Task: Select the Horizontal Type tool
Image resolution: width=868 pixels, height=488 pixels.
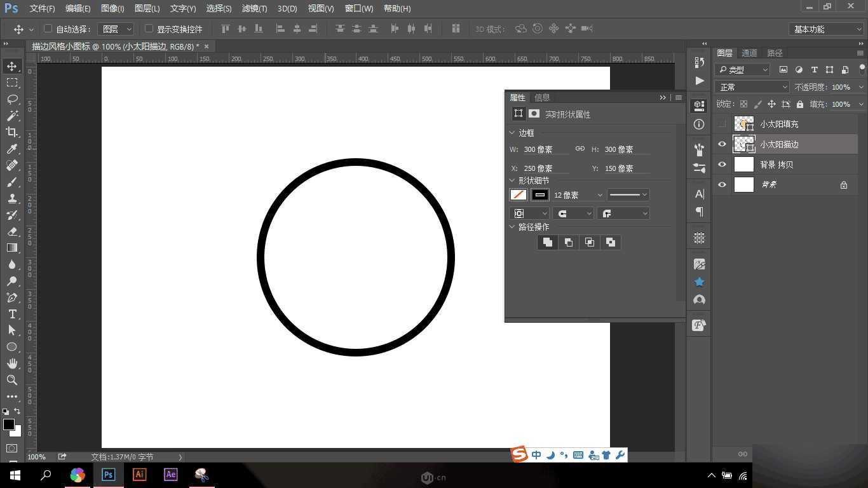Action: click(x=11, y=314)
